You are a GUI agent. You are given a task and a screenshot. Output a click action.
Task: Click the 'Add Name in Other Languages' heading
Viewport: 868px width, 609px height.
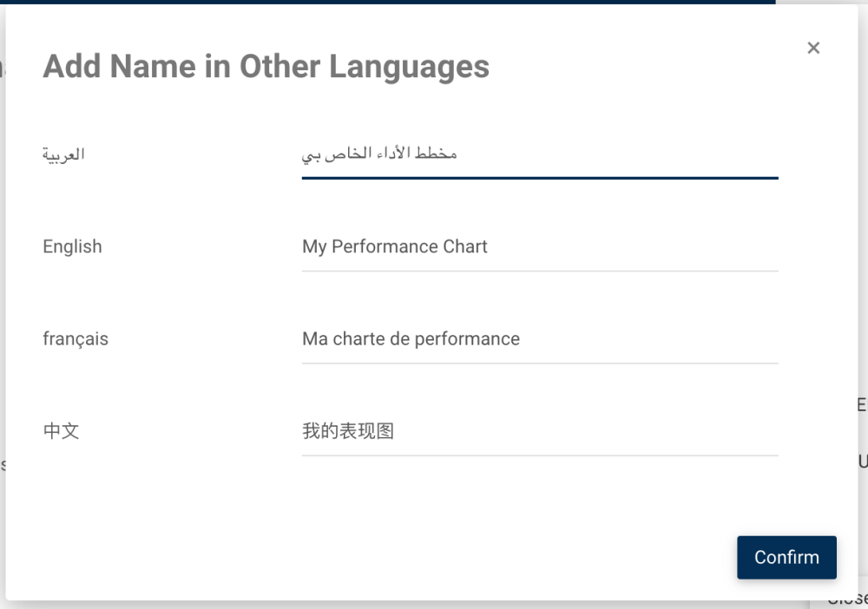click(x=266, y=67)
